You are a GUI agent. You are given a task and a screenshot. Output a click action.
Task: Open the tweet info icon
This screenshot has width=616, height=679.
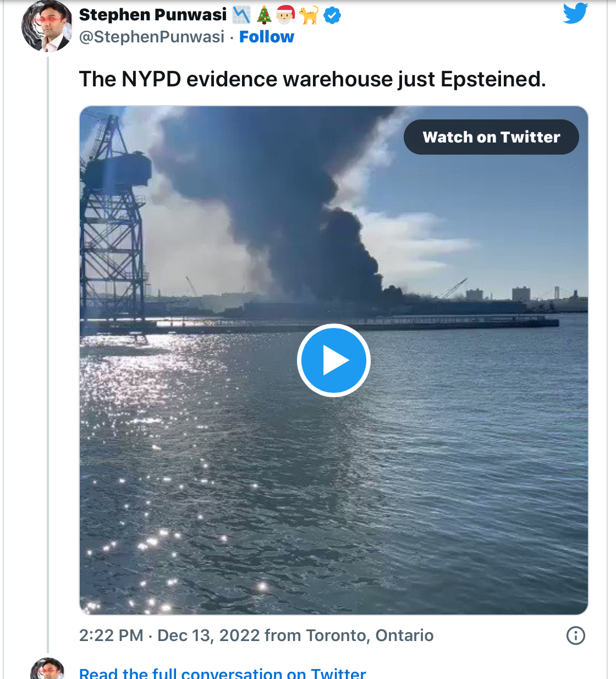coord(575,636)
